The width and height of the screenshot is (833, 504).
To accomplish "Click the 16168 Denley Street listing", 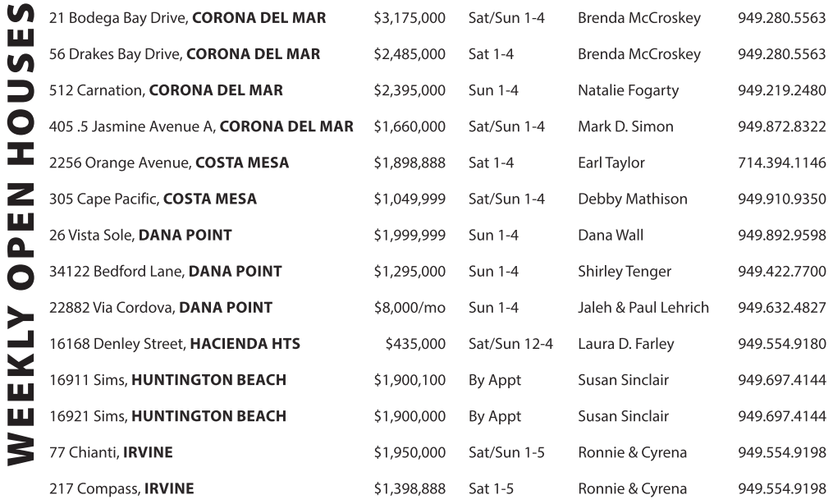I will point(175,344).
